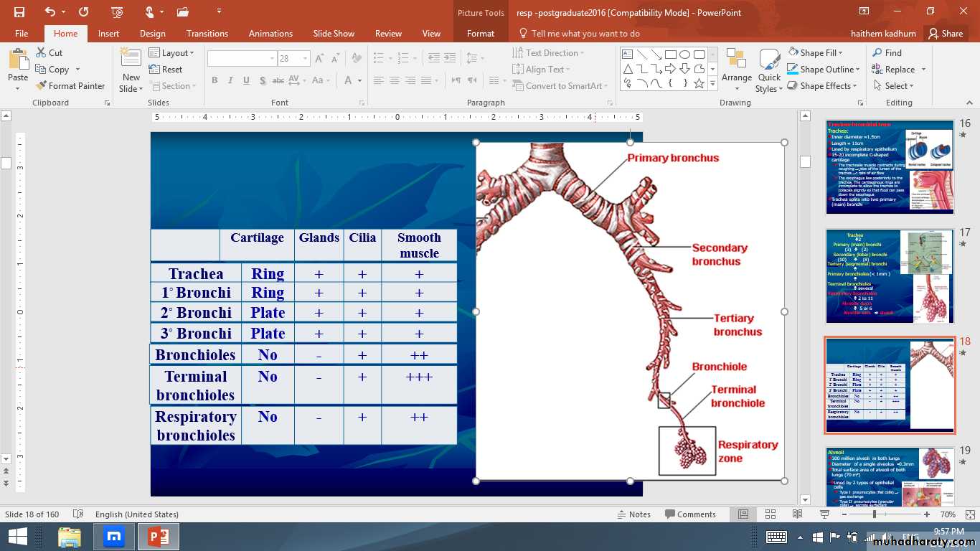Switch to the Picture Tools Format tab
The height and width of the screenshot is (551, 980).
coord(480,34)
